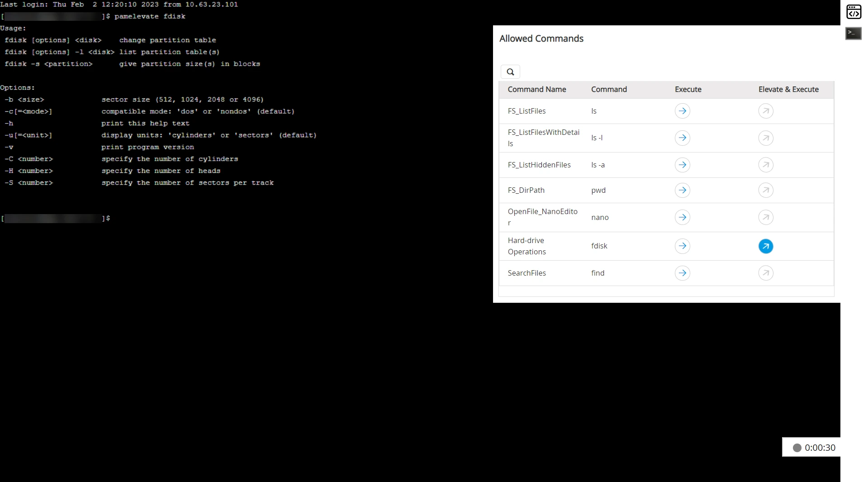
Task: Click the Command column header
Action: coord(609,89)
